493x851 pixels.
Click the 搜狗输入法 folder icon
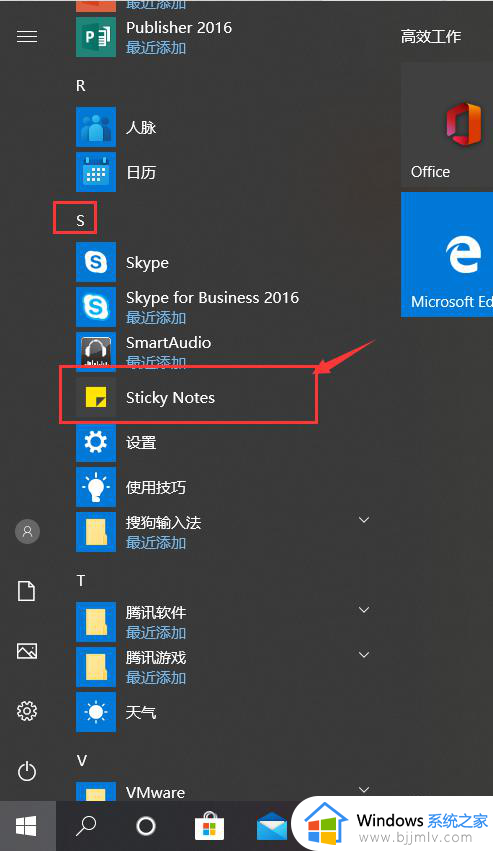click(96, 532)
